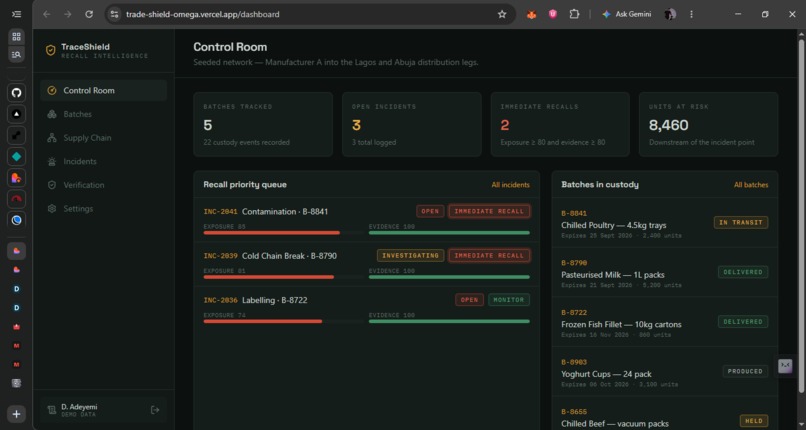Click IMMEDIATE RECALL badge on INC-2841

(x=489, y=211)
